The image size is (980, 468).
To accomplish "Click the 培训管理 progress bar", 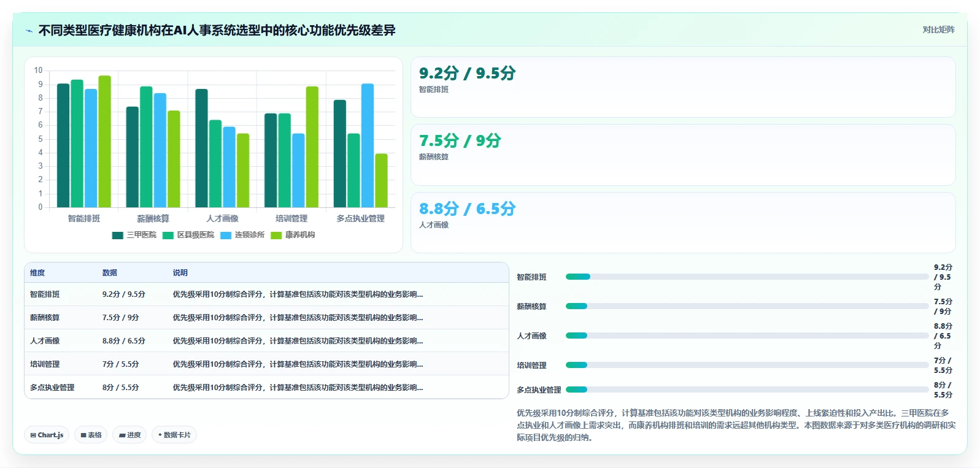I will tap(747, 365).
